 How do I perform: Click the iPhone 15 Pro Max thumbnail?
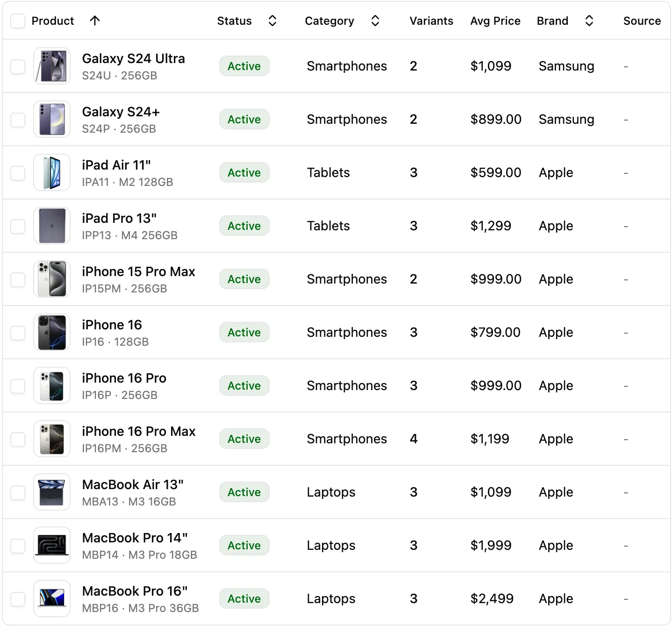[51, 279]
